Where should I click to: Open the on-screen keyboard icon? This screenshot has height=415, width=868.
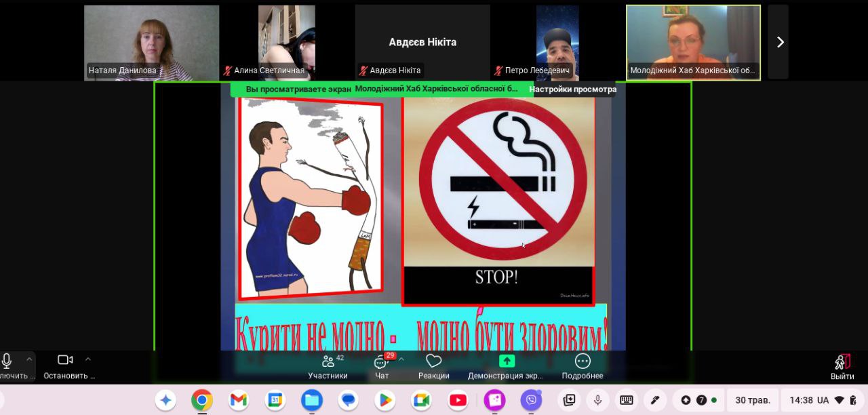[x=627, y=400]
